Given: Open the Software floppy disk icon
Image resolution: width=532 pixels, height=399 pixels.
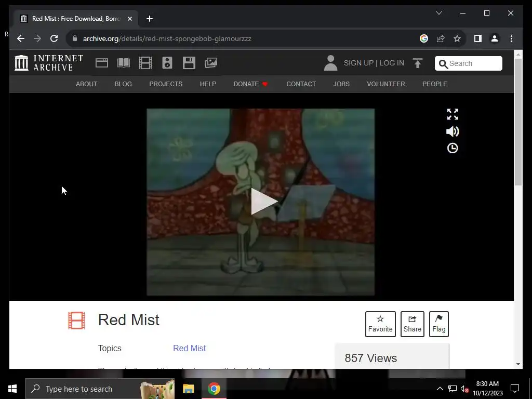Looking at the screenshot, I should point(189,63).
